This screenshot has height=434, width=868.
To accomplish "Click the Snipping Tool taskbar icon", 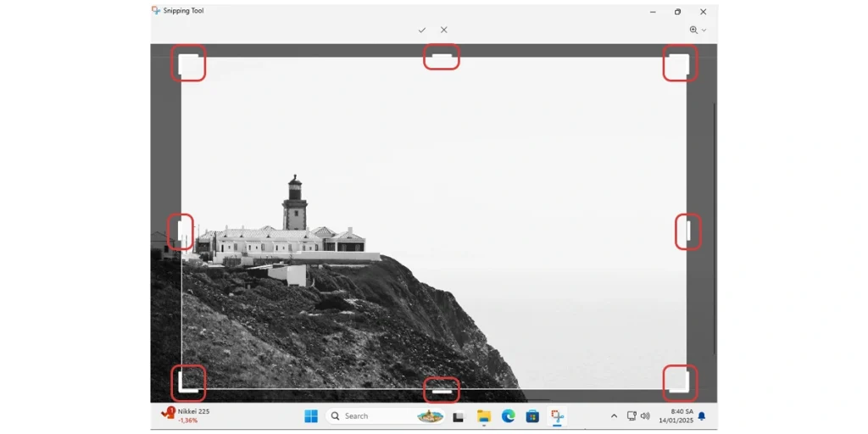I will (x=557, y=416).
